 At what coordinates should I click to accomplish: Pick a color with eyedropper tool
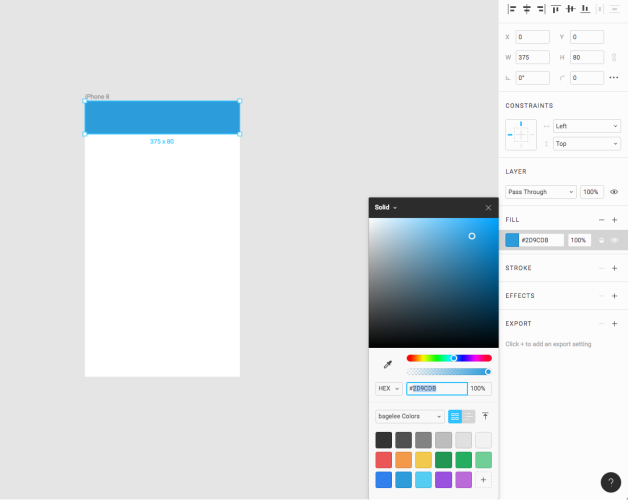(388, 365)
